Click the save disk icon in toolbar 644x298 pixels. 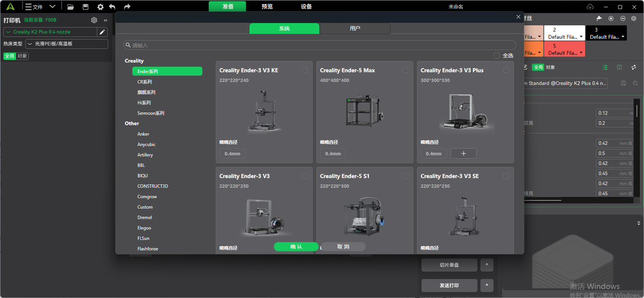tap(86, 7)
